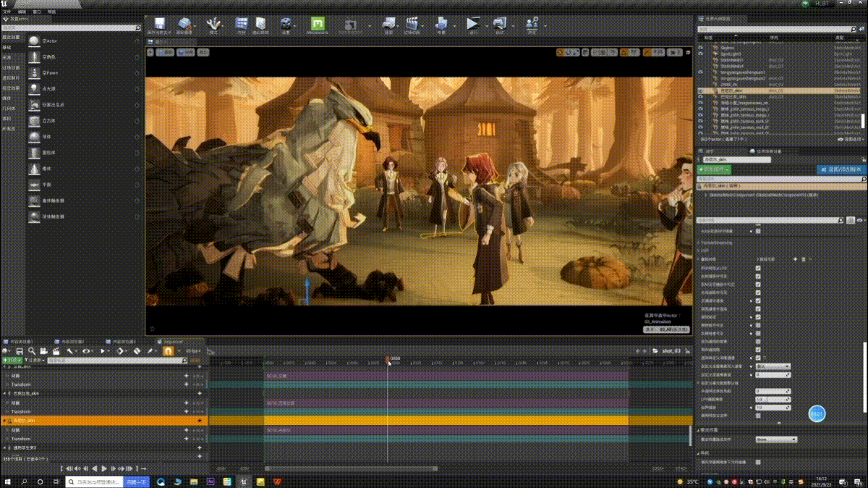
Task: Click the viewport Lit mode button
Action: pos(186,52)
